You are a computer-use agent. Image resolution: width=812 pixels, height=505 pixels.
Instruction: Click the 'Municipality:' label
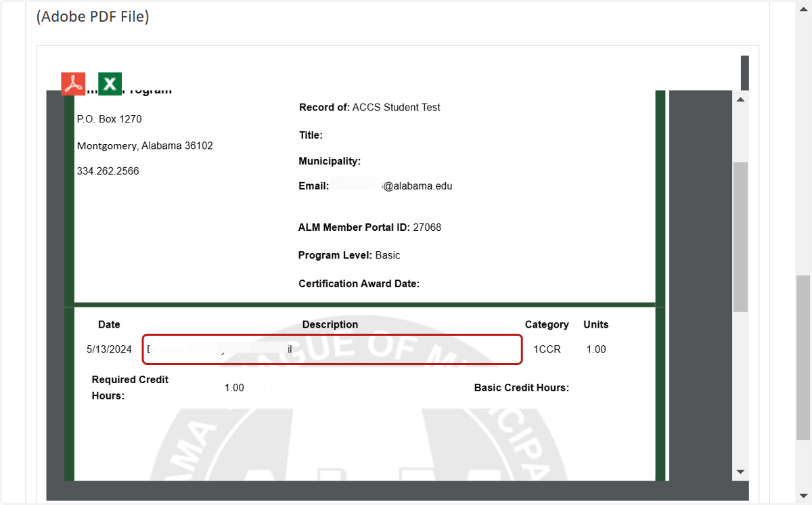point(330,161)
